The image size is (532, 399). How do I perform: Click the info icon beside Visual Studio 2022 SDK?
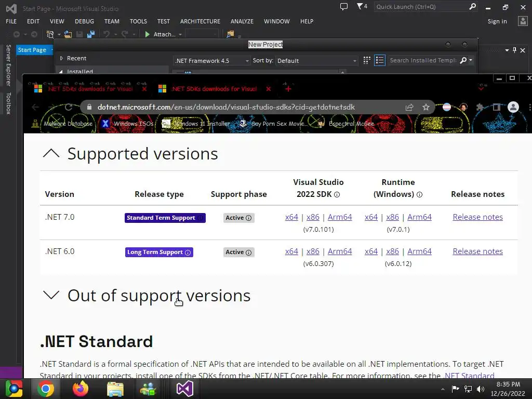337,194
